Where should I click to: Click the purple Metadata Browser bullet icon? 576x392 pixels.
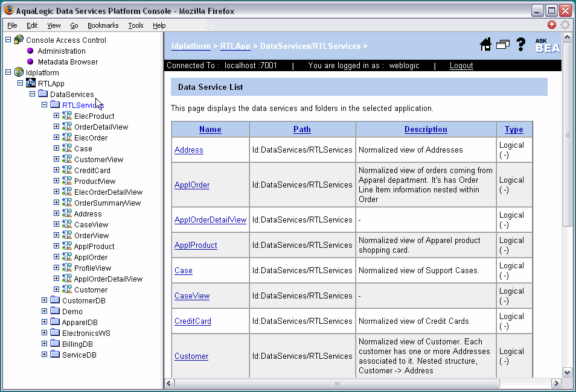30,62
